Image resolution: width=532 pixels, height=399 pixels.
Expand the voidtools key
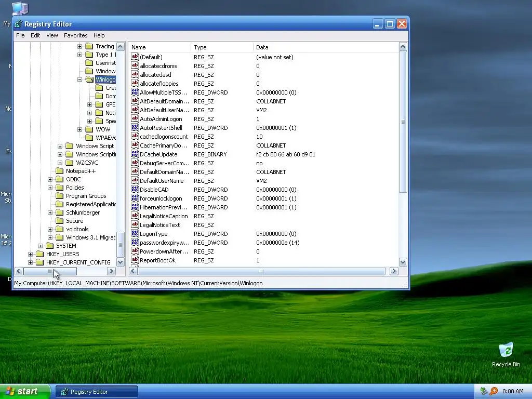coord(50,229)
